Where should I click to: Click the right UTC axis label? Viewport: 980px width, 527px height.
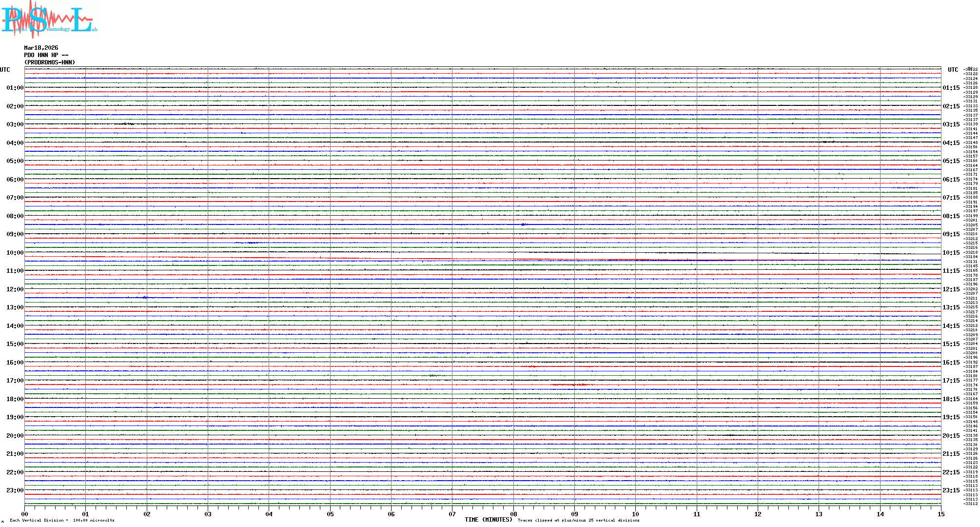[x=953, y=70]
